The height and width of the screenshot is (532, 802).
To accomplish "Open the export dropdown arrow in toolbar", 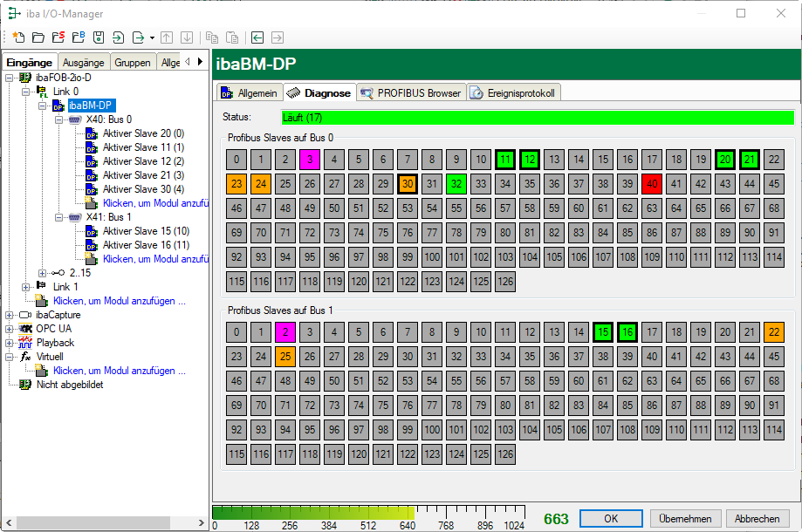I will coord(152,38).
